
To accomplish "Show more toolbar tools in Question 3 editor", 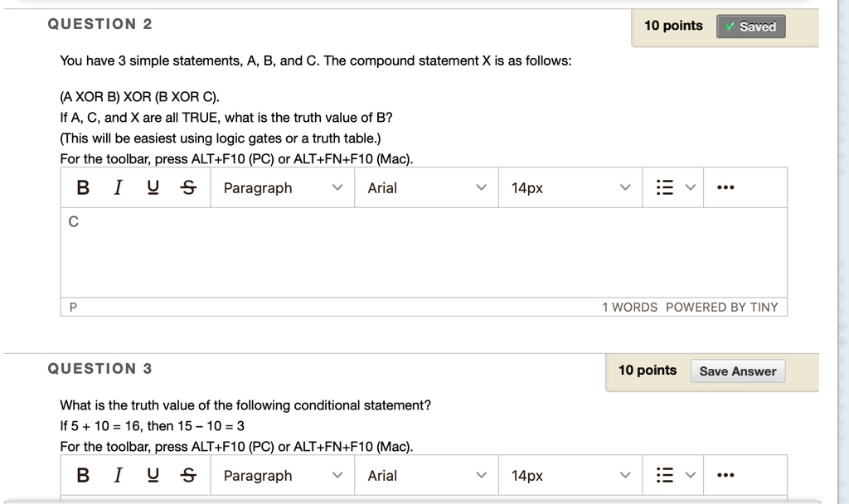I will tap(725, 475).
